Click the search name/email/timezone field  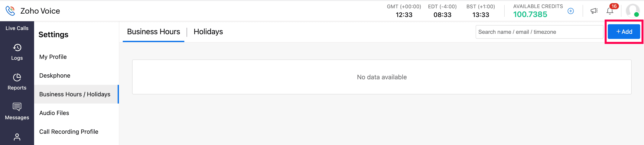tap(539, 32)
